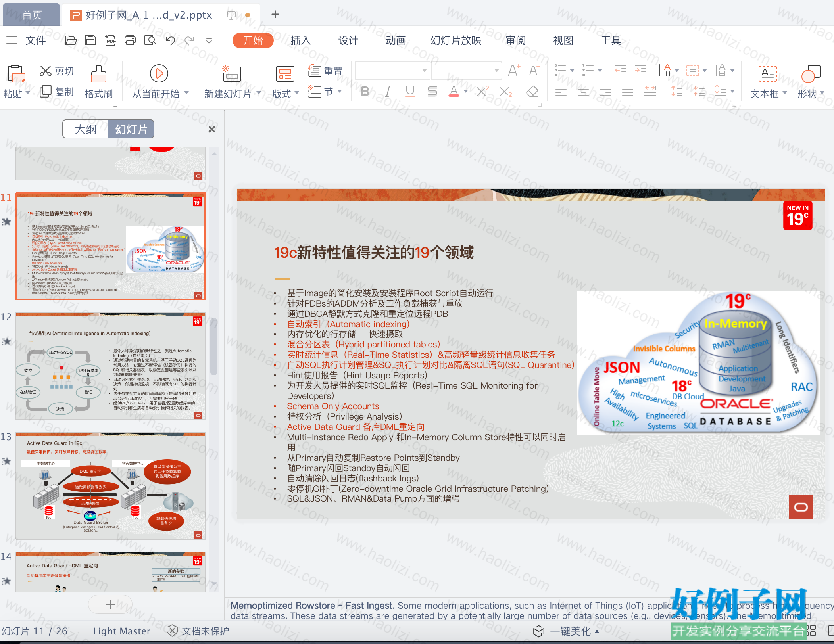Toggle Strikethrough formatting
This screenshot has height=644, width=834.
click(x=432, y=92)
